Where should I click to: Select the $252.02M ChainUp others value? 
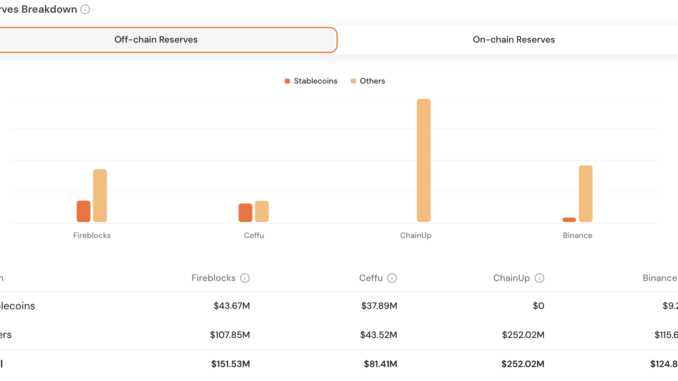[523, 335]
